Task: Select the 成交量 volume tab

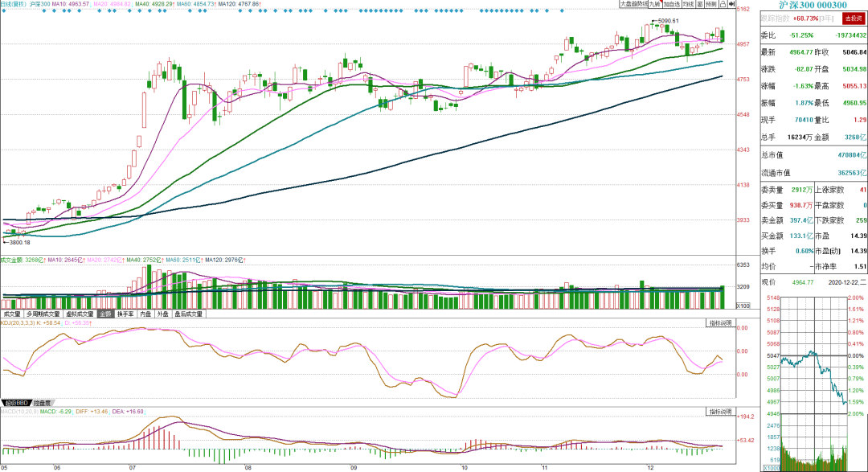Action: tap(11, 314)
